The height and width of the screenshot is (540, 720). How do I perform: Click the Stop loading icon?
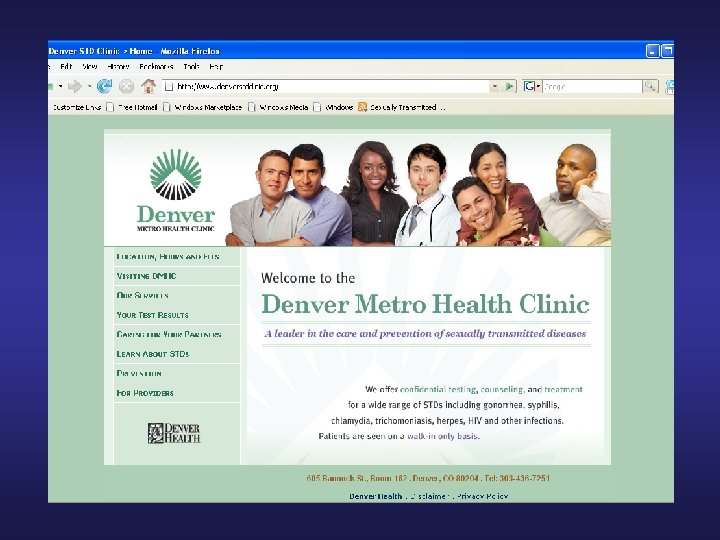click(x=126, y=86)
